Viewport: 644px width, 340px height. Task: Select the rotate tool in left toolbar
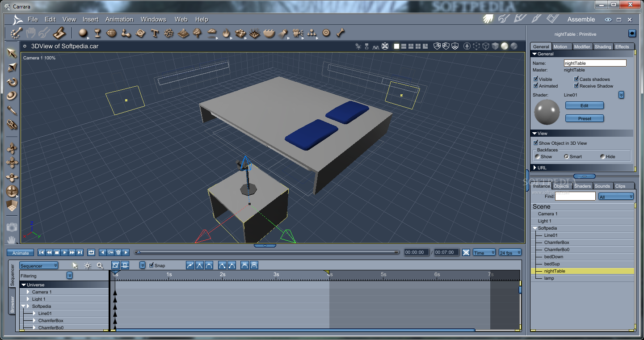point(12,81)
